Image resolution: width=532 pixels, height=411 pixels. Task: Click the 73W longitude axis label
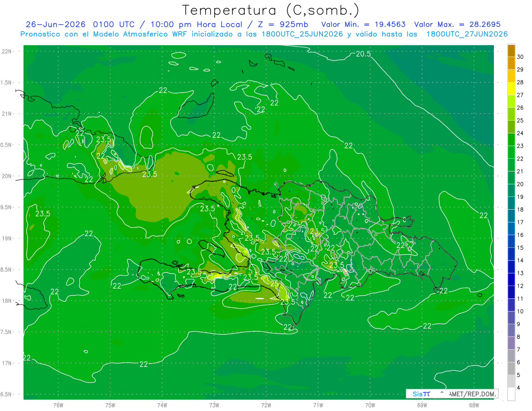[214, 405]
